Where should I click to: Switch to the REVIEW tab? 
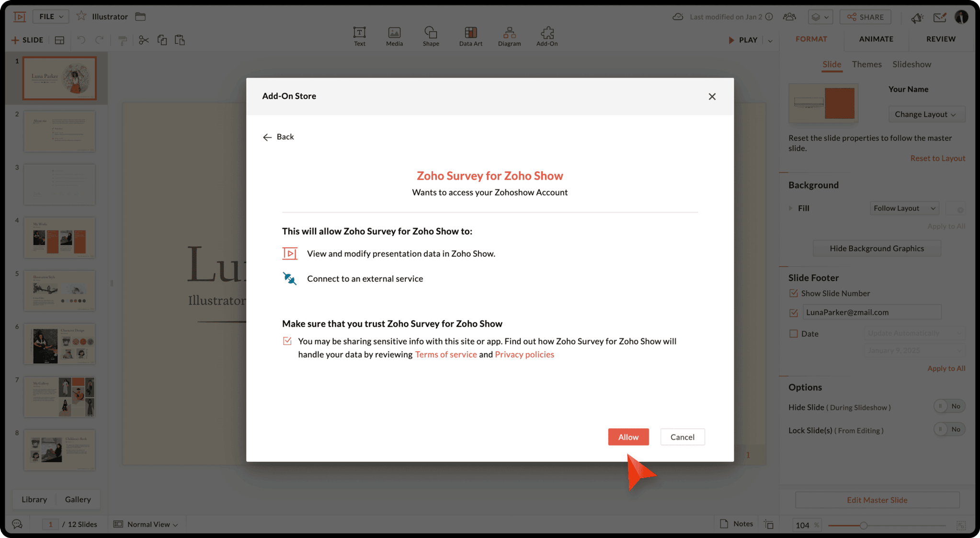point(940,39)
